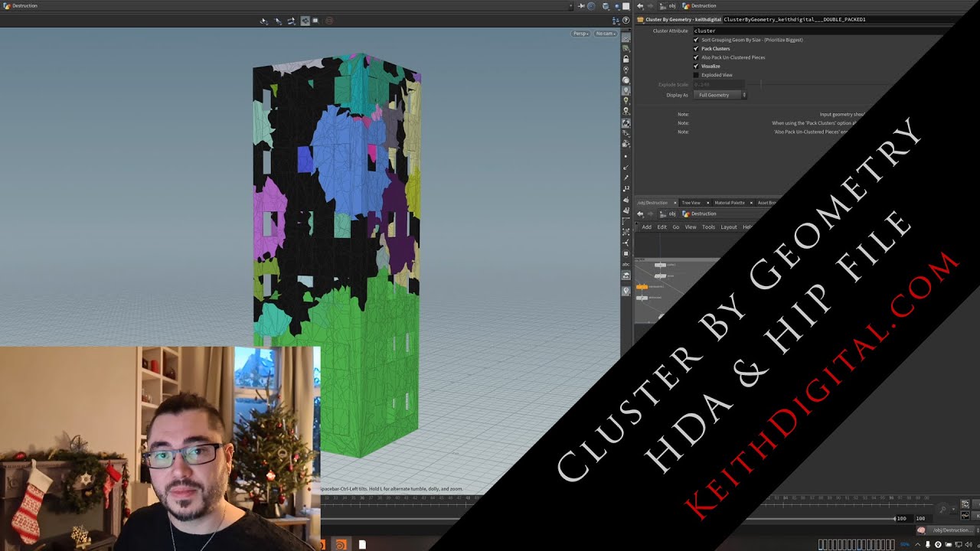
Task: Switch to the Material Palette tab
Action: [729, 203]
